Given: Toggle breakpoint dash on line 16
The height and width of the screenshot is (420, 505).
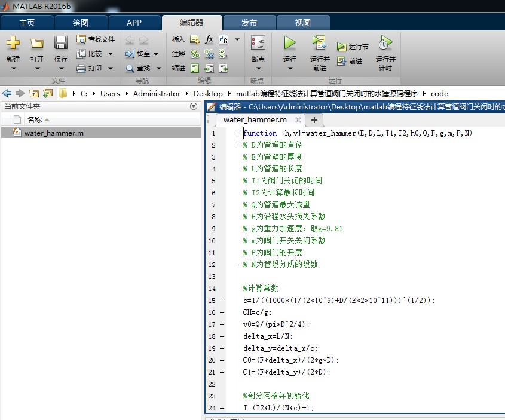Looking at the screenshot, I should pyautogui.click(x=222, y=312).
